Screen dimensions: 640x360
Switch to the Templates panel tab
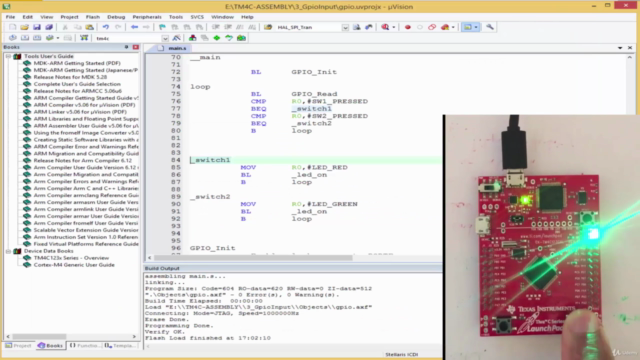coord(119,345)
